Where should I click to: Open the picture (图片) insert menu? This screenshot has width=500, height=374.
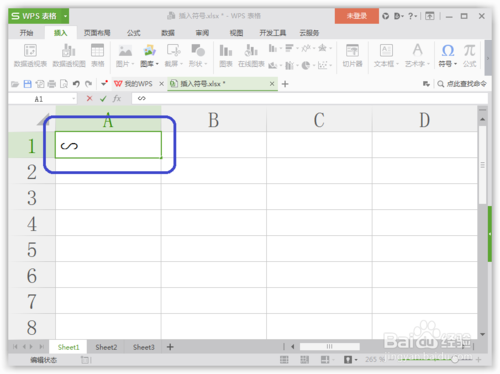point(125,55)
